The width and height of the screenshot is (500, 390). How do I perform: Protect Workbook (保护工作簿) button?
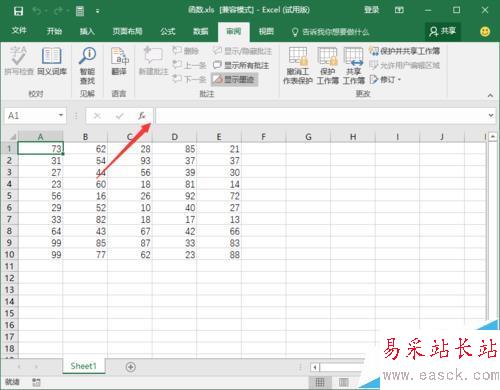[x=327, y=65]
